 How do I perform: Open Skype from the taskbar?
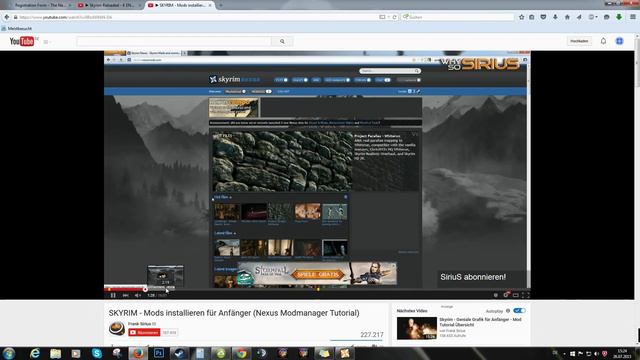(97, 353)
